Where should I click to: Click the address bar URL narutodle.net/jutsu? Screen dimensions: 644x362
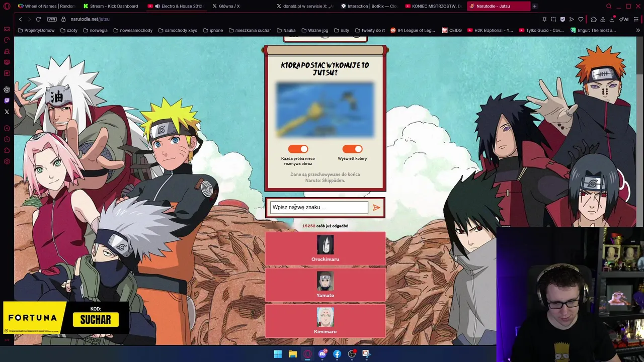pyautogui.click(x=90, y=19)
